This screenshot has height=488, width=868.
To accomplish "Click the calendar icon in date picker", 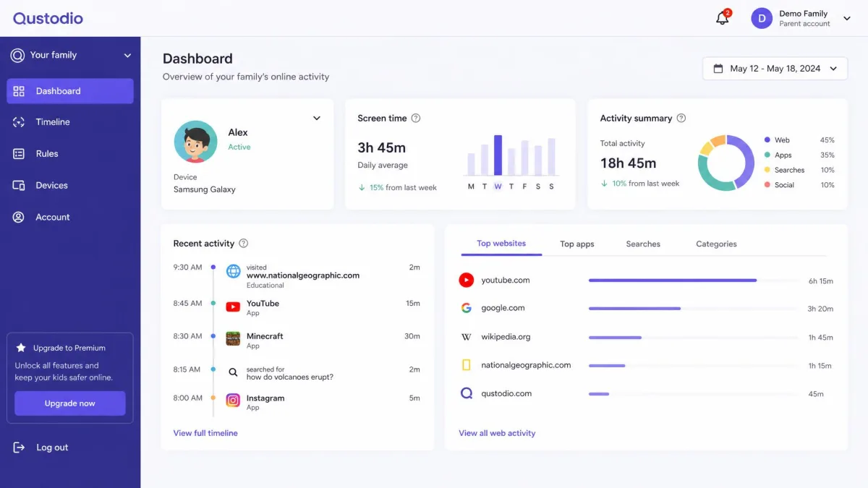I will [718, 69].
